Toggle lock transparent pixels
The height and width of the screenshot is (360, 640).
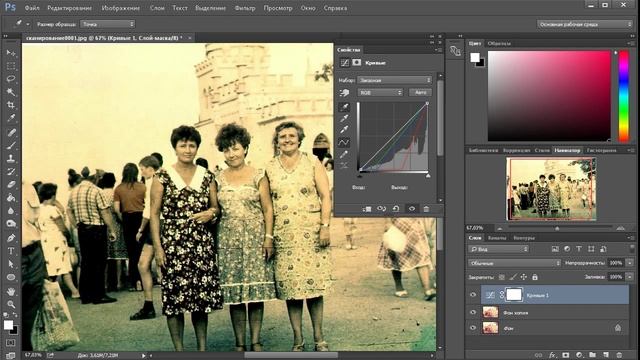pos(502,277)
